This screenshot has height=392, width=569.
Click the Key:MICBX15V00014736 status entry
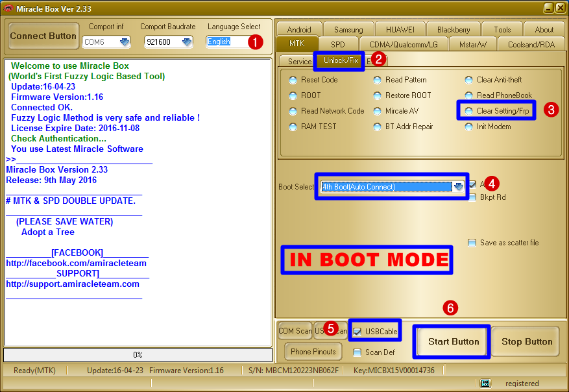coord(394,370)
